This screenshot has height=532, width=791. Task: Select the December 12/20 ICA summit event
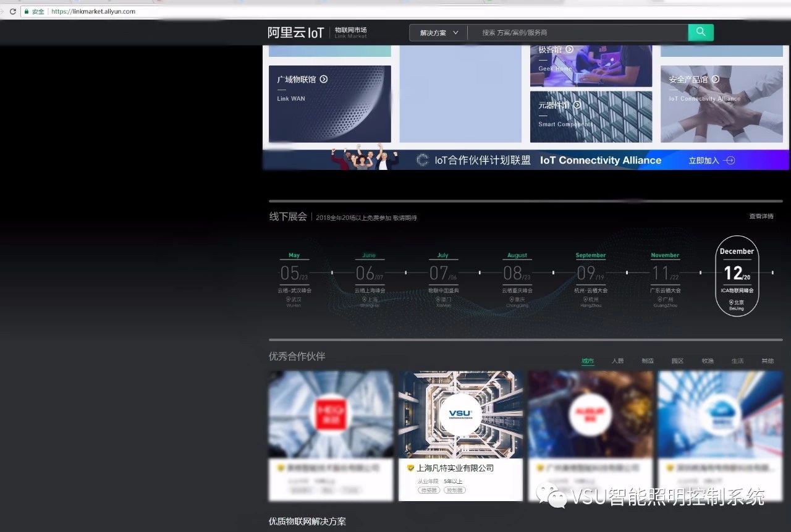(x=737, y=275)
